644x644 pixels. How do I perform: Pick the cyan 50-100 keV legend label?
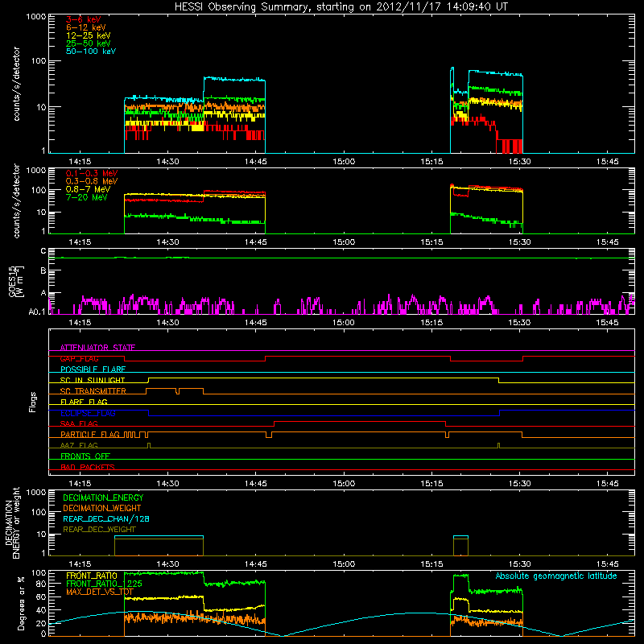pyautogui.click(x=91, y=52)
